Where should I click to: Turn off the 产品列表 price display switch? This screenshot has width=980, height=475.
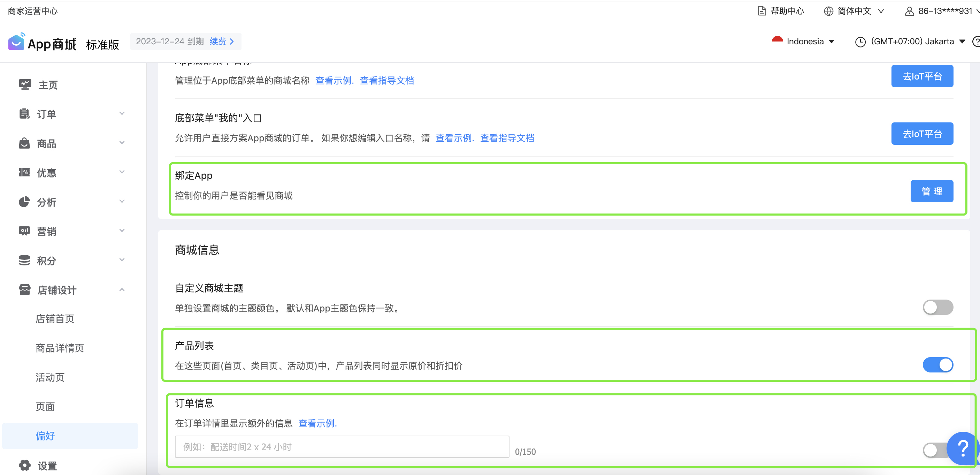938,365
